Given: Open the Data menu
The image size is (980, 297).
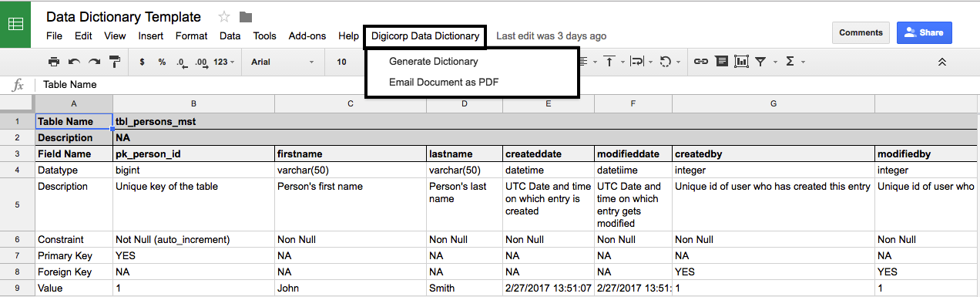Looking at the screenshot, I should (230, 35).
